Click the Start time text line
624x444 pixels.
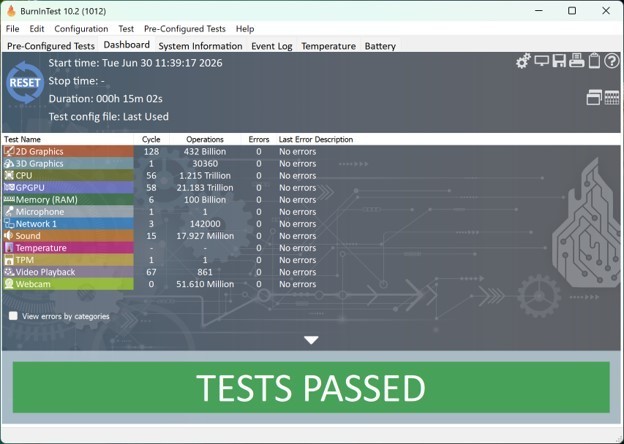(135, 63)
